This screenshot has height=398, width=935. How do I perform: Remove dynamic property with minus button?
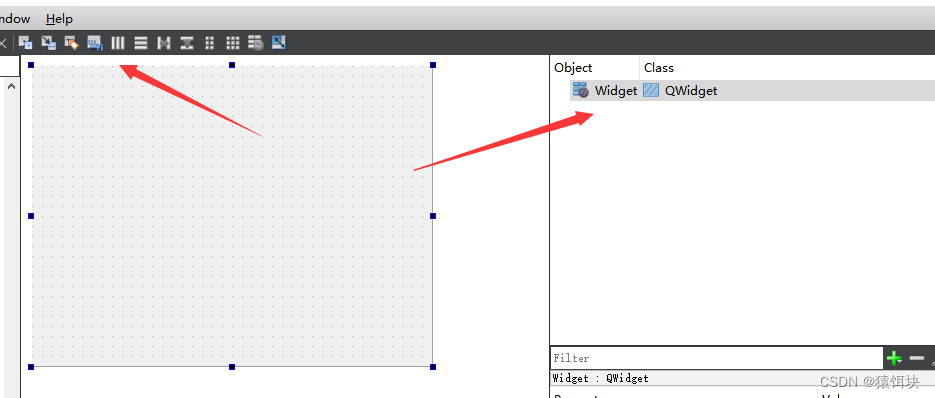pos(917,358)
